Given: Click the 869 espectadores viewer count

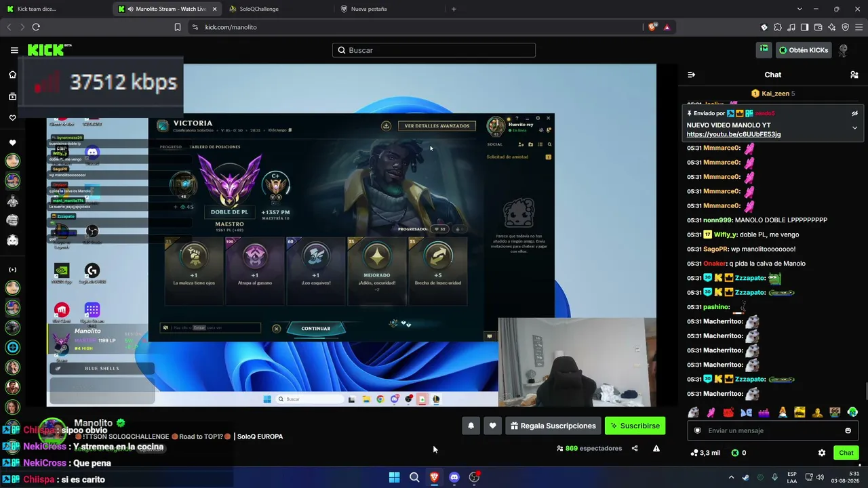Looking at the screenshot, I should (589, 448).
